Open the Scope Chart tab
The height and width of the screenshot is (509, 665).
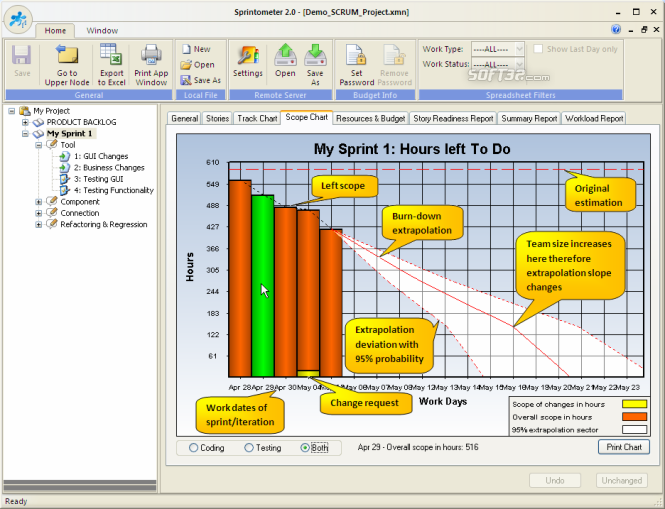point(307,117)
